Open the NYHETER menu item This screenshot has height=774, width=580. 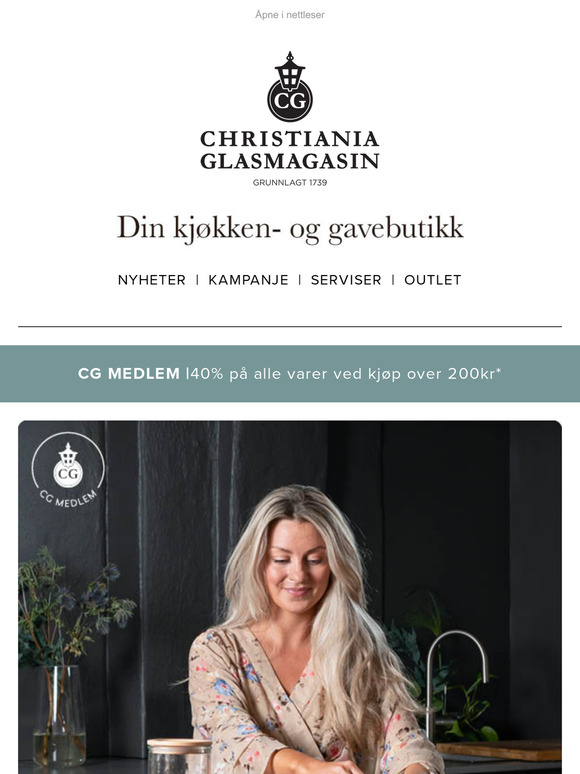(x=152, y=280)
